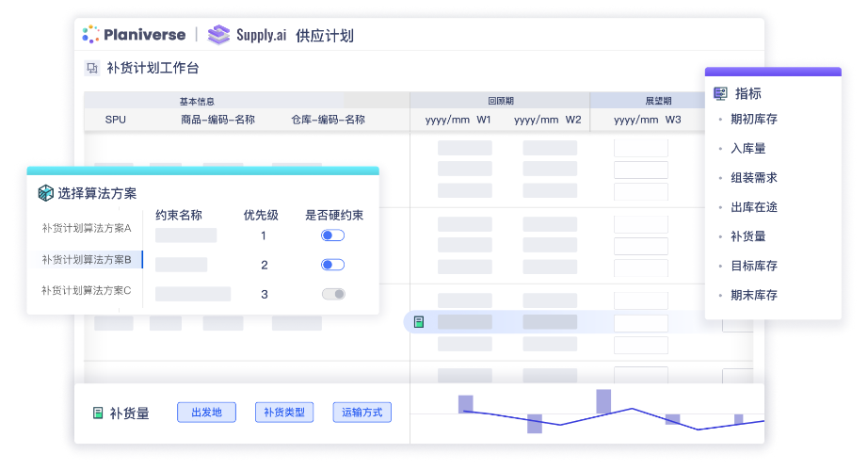Viewport: 868px width, 470px height.
Task: Select 目标库存 in the indicator list
Action: (753, 266)
